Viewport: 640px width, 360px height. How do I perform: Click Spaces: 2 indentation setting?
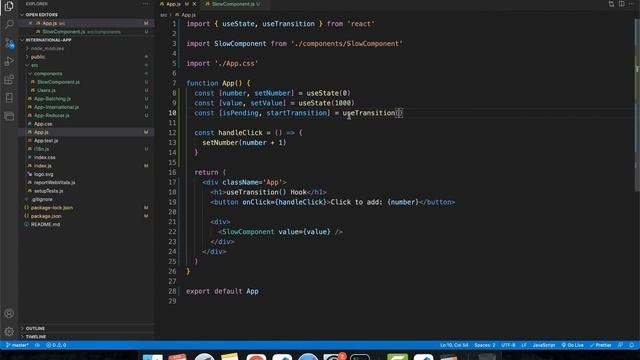(484, 345)
